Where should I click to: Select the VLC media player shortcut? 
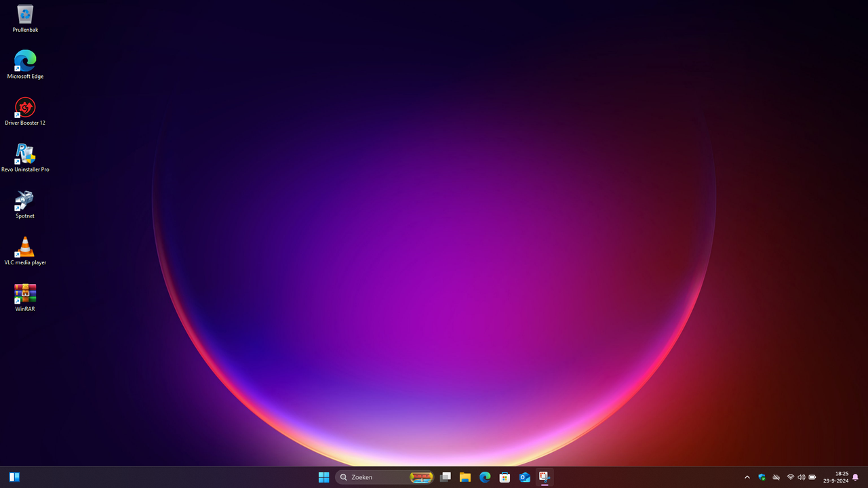(x=25, y=251)
